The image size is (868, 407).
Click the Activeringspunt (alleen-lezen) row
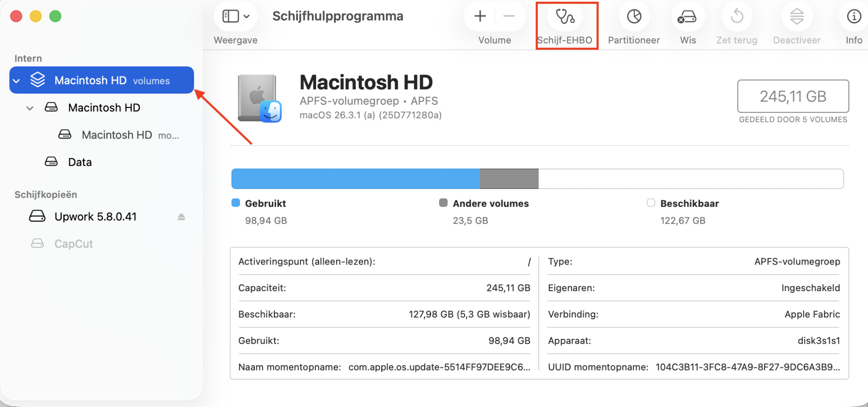coord(384,261)
